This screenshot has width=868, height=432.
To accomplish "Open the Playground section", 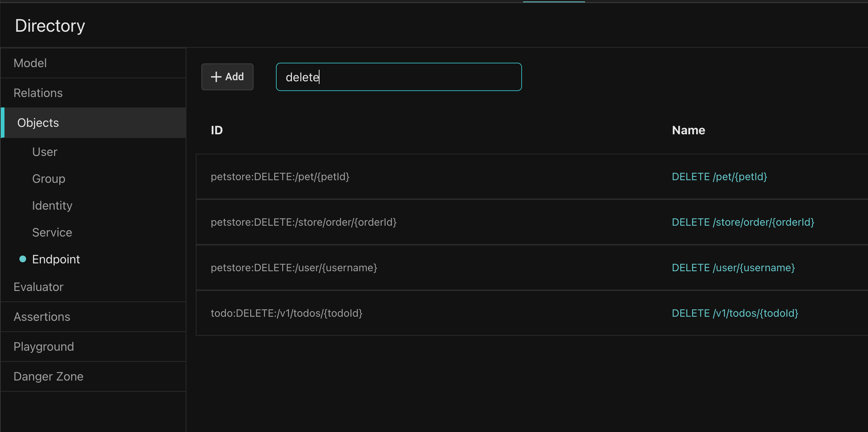I will (44, 346).
